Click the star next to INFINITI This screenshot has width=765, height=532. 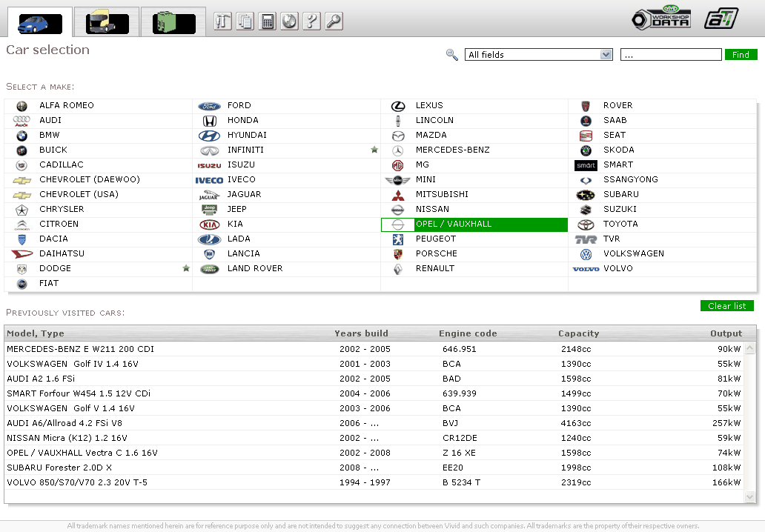[374, 150]
